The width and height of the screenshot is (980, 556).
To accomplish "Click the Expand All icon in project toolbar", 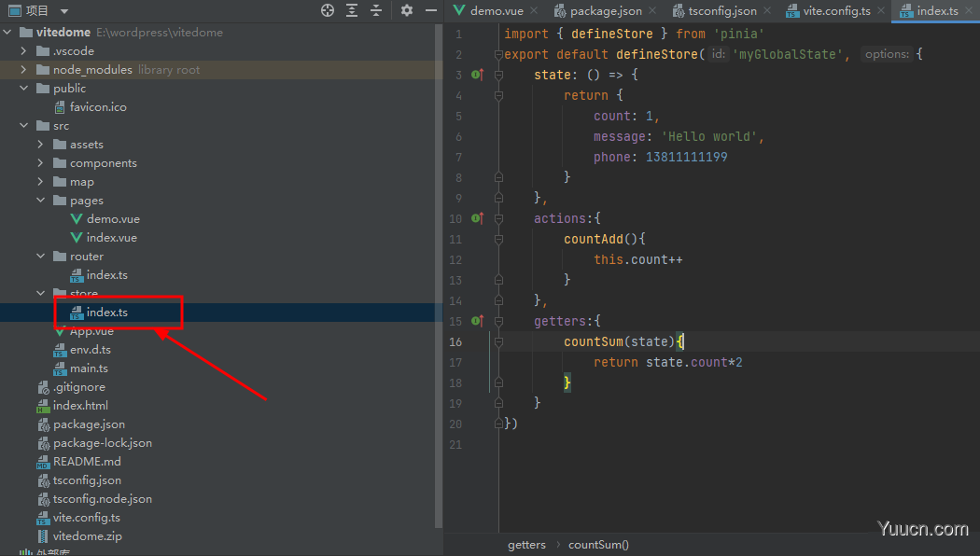I will click(352, 10).
